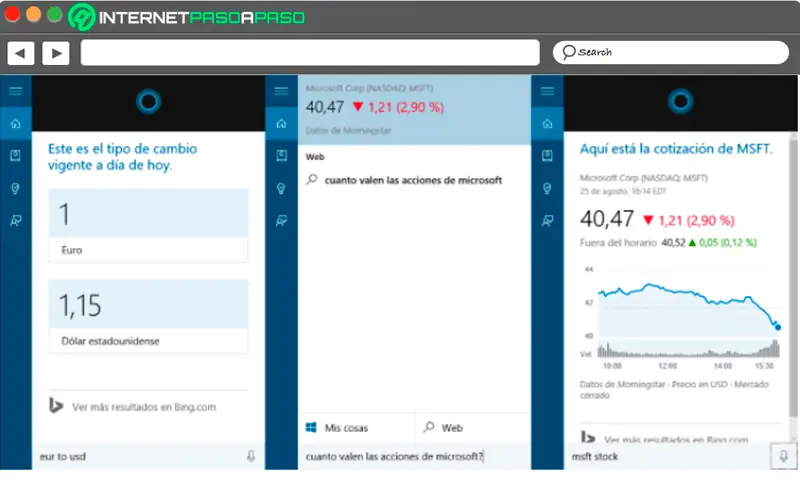The height and width of the screenshot is (500, 800).
Task: Open 'Ver más resultados en Bing.com' in right panel
Action: click(x=676, y=439)
